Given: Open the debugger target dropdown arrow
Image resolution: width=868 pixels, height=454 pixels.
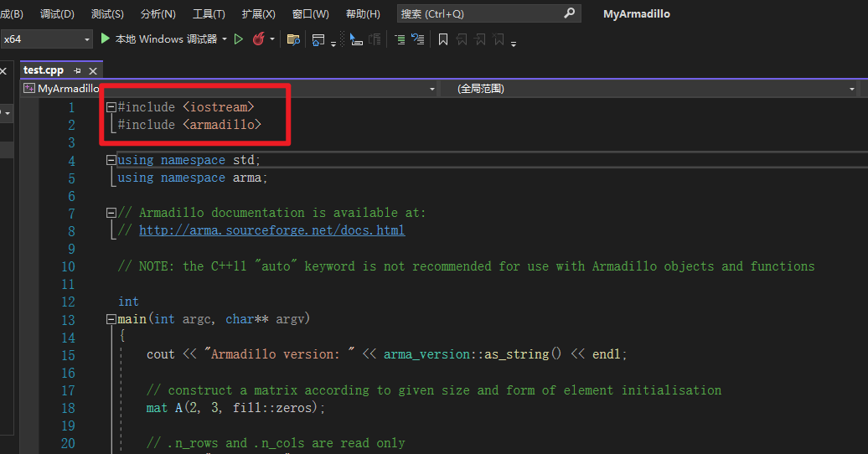Looking at the screenshot, I should [225, 39].
